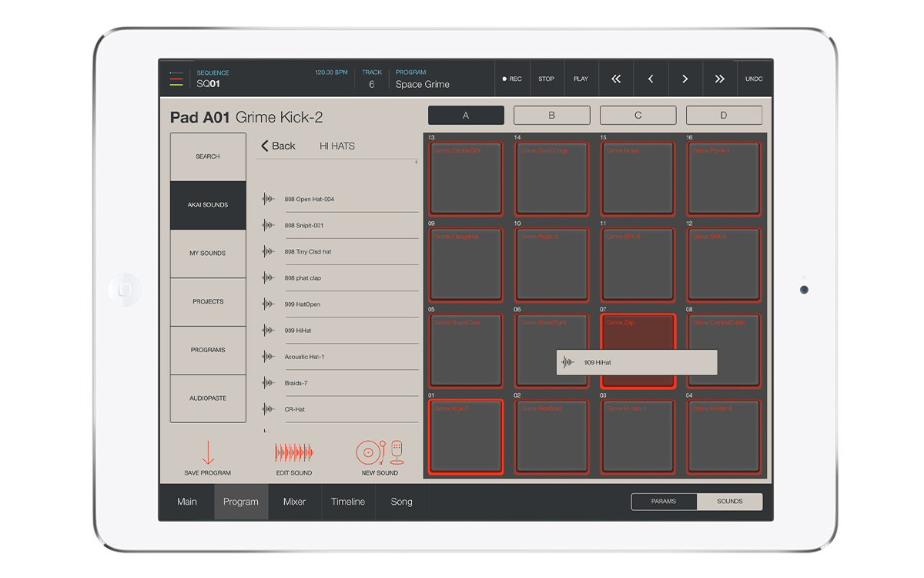924x578 pixels.
Task: Open the hamburger menu icon
Action: tap(176, 79)
